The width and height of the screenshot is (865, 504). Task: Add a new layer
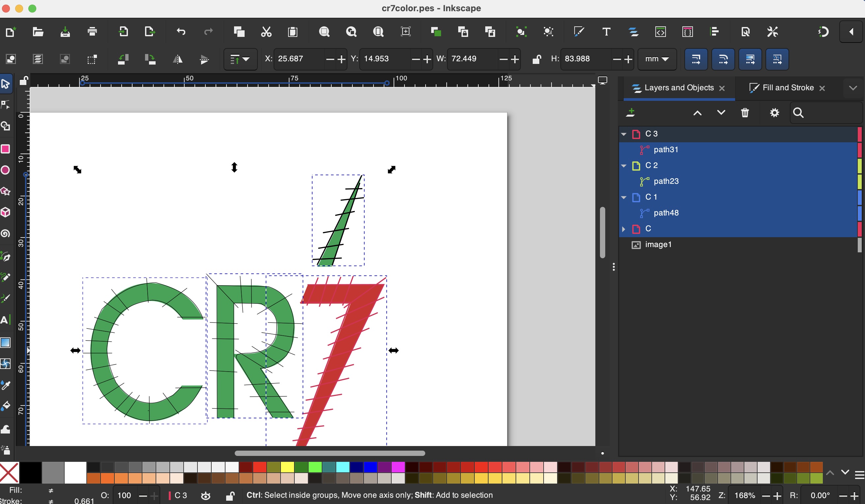631,113
